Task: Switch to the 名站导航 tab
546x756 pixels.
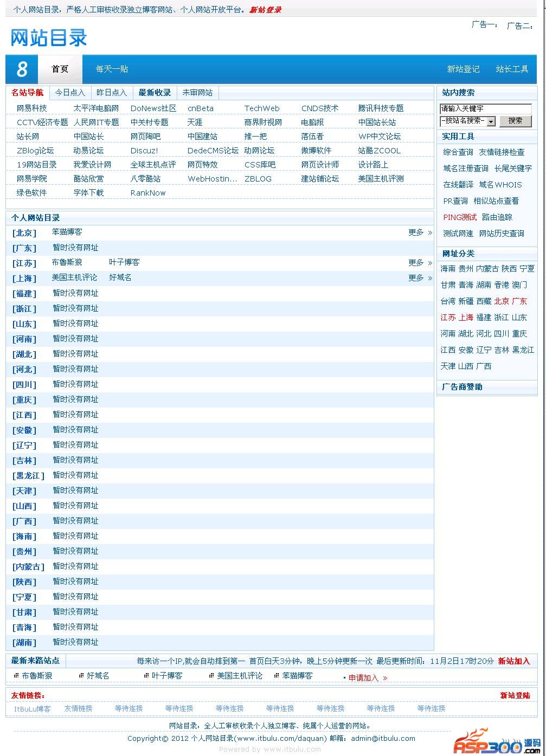Action: pyautogui.click(x=27, y=93)
